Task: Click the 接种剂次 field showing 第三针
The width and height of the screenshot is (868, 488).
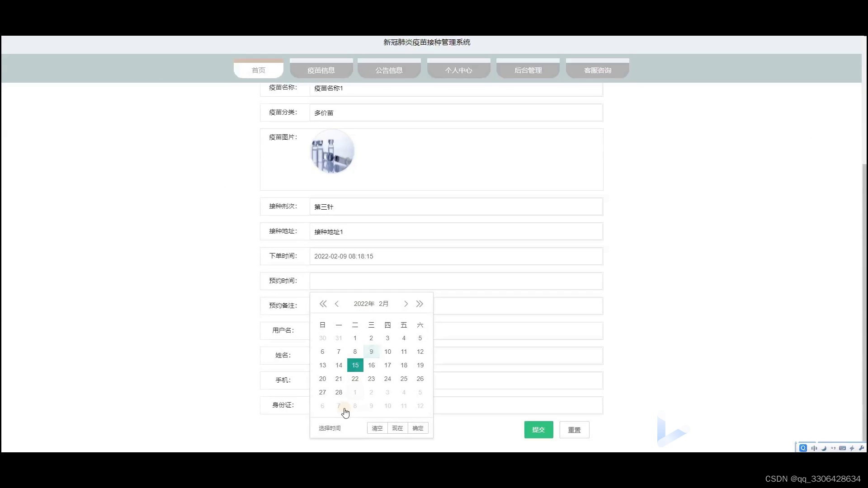Action: (456, 206)
